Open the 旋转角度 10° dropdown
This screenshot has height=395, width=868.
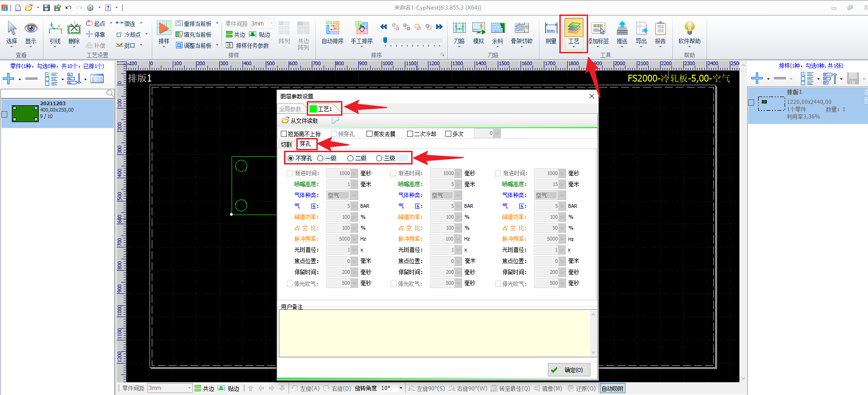401,388
